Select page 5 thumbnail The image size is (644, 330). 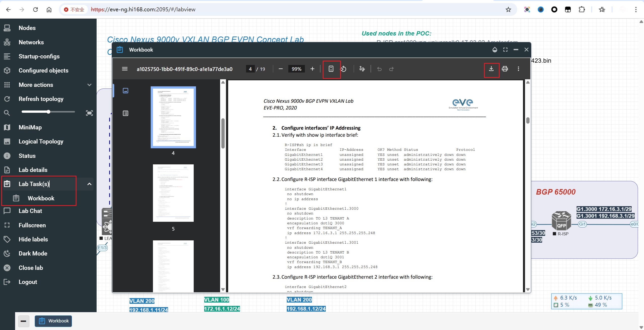[173, 193]
